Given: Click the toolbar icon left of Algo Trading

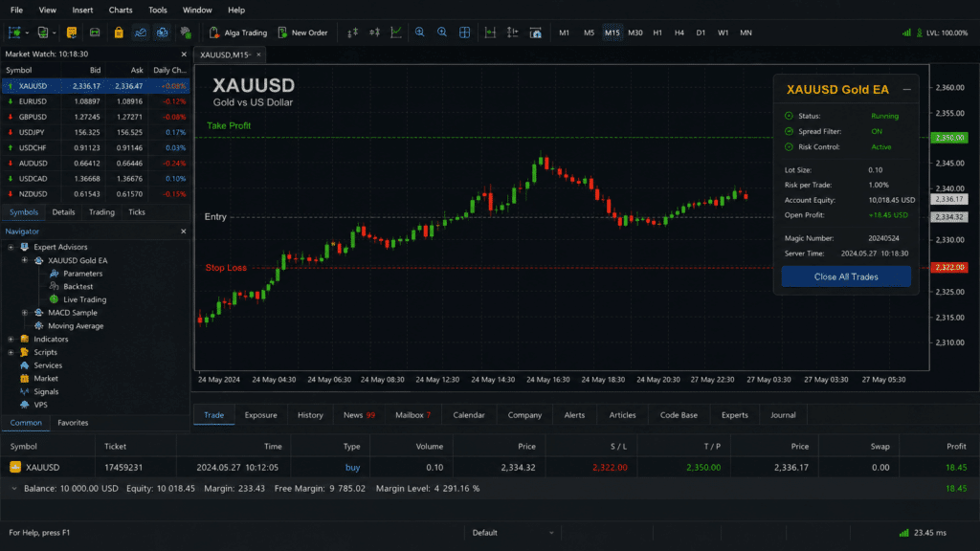Looking at the screenshot, I should click(x=186, y=33).
